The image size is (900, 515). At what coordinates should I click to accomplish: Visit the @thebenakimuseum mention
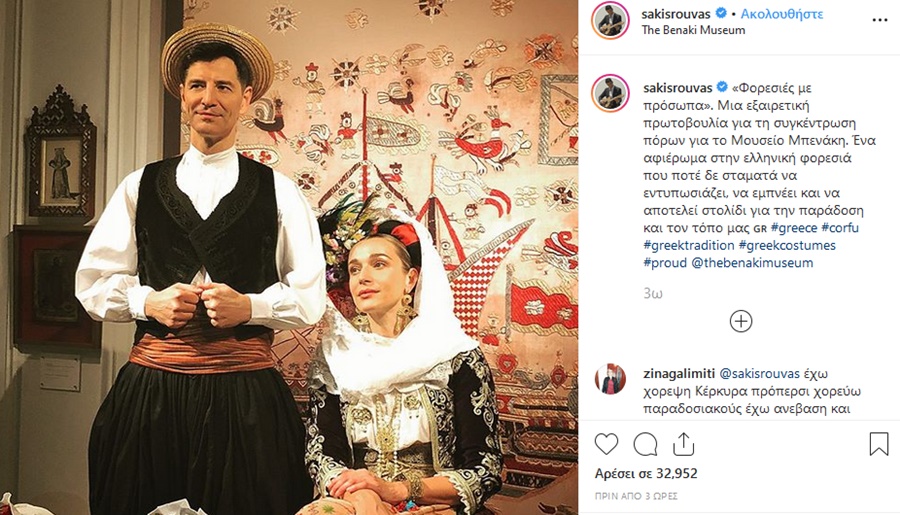(752, 262)
